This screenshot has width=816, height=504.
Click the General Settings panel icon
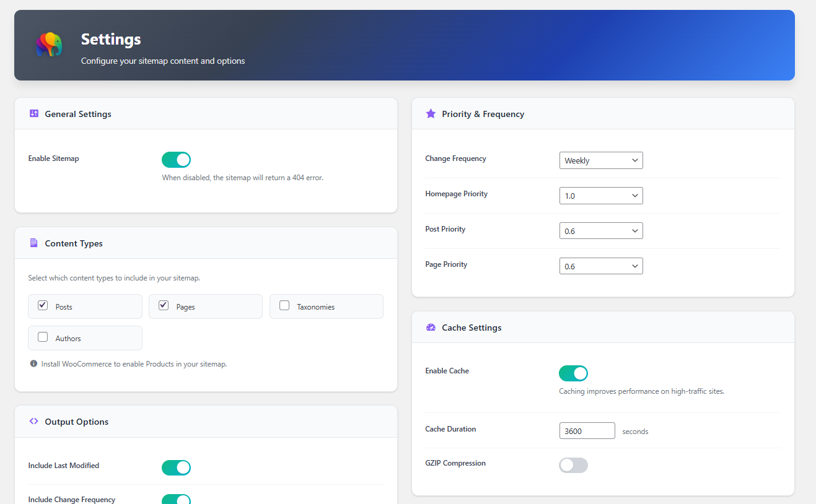(33, 113)
